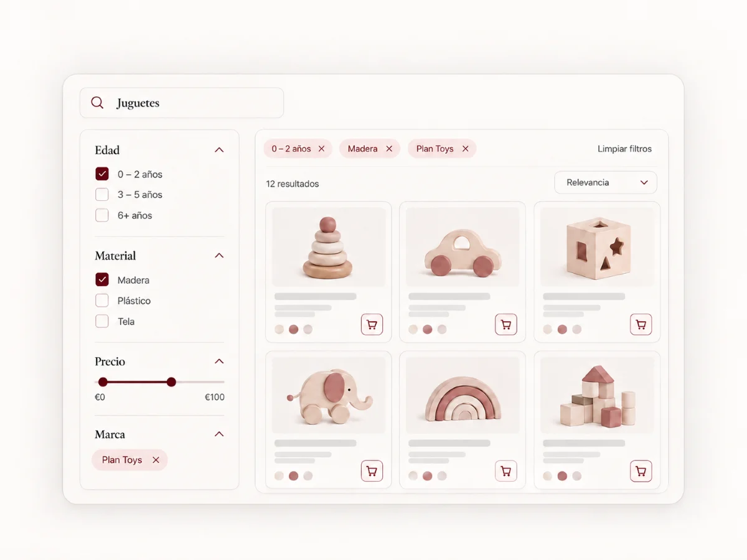The image size is (747, 560).
Task: Select first beige swatch on stacking rings card
Action: coord(279,329)
